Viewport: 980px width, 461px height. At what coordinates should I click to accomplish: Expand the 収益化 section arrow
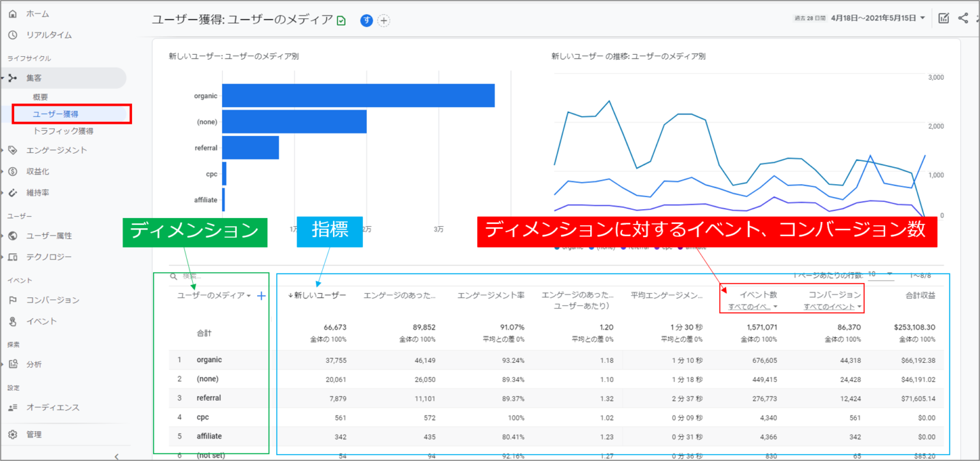3,172
